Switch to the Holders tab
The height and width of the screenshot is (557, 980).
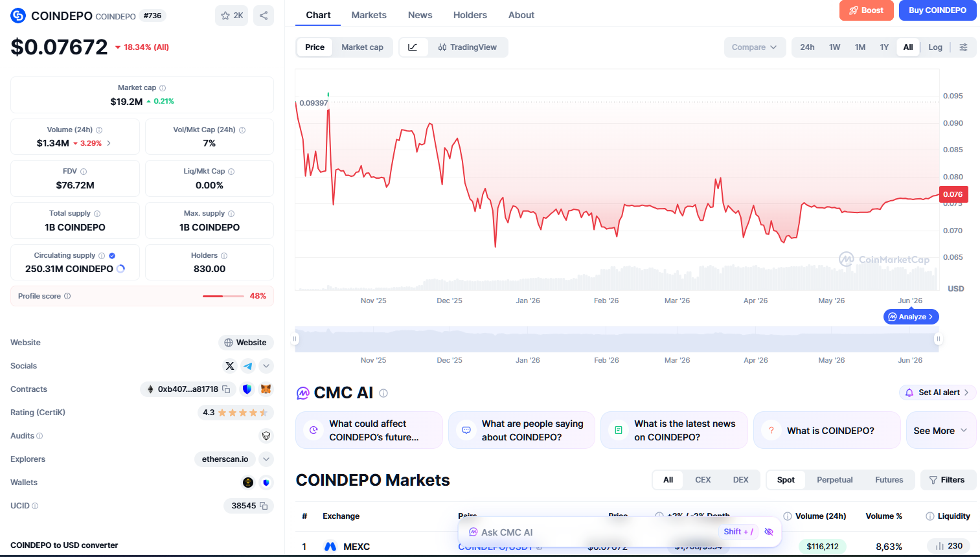coord(470,15)
